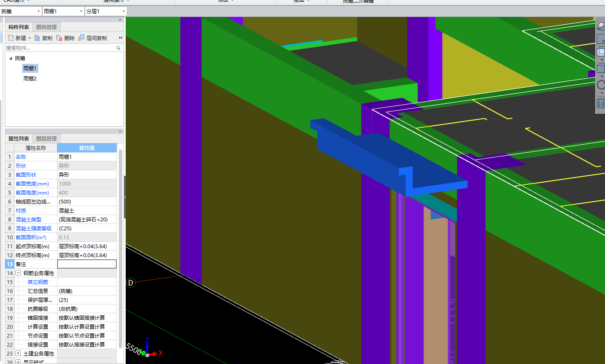Switch to the 图纸管理 tab

pos(46,27)
